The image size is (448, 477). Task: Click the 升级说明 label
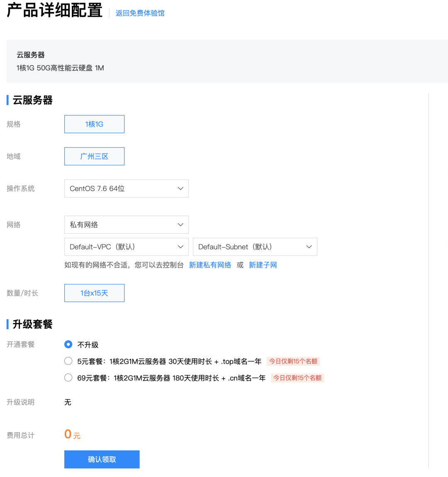pos(21,402)
